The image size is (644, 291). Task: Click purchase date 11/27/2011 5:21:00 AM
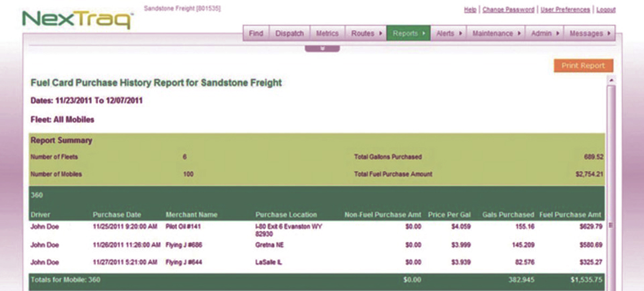point(125,263)
